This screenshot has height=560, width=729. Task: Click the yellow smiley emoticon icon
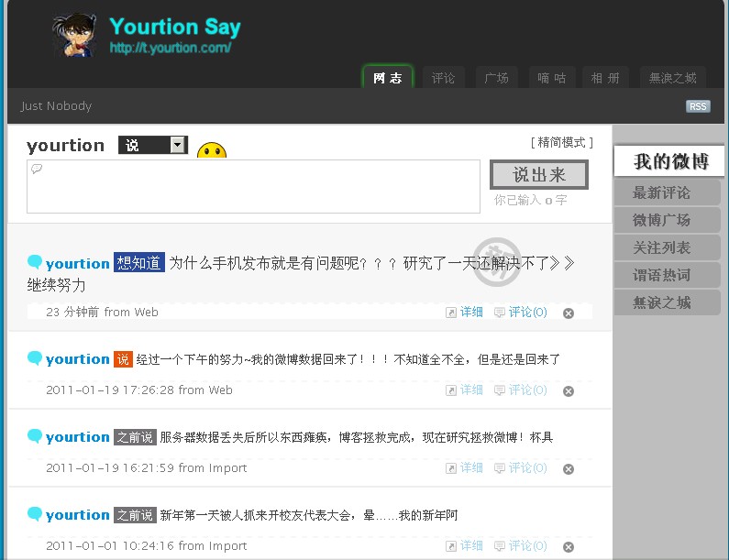(212, 152)
